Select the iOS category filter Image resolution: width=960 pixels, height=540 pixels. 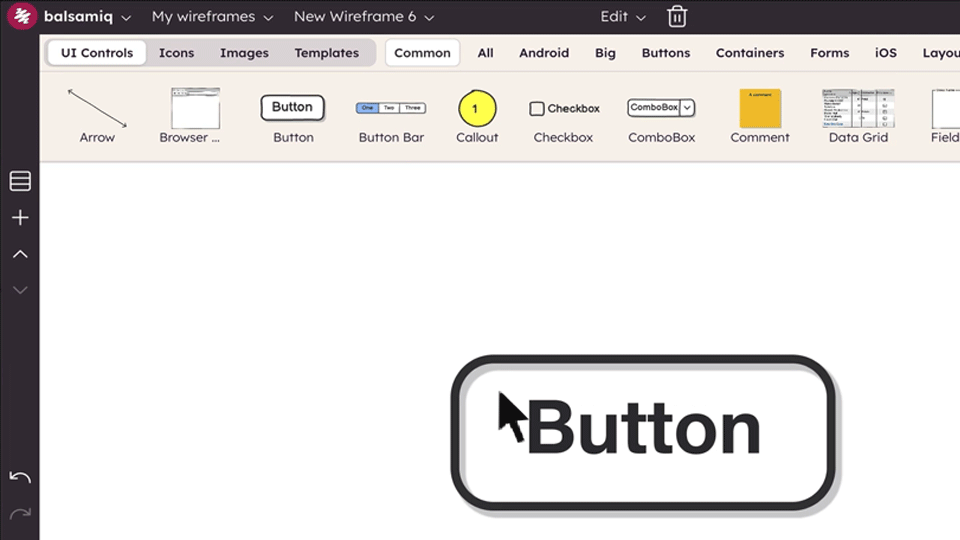(885, 53)
